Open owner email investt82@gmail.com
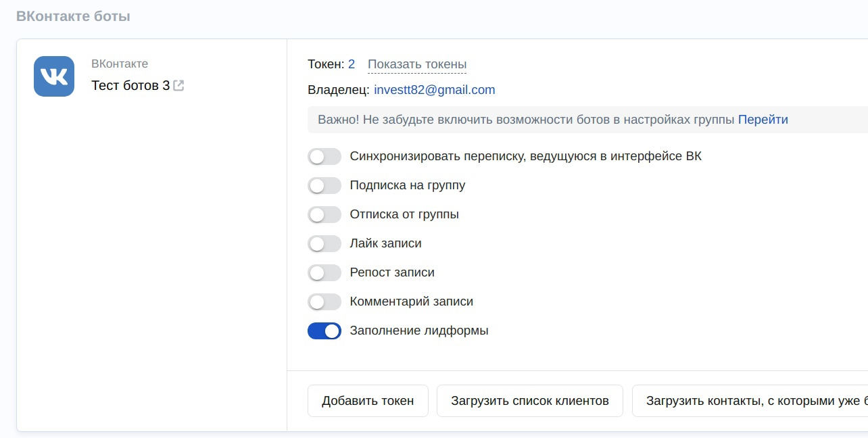This screenshot has height=438, width=868. click(435, 90)
